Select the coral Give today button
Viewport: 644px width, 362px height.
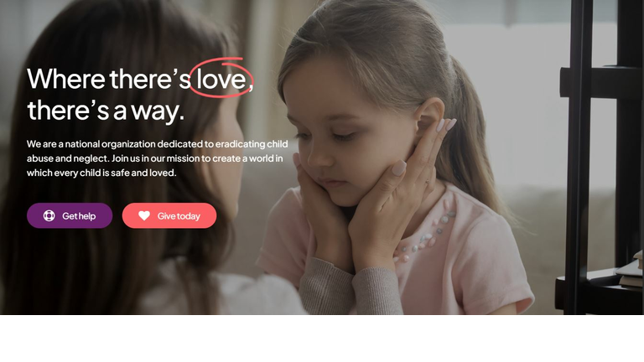[169, 215]
